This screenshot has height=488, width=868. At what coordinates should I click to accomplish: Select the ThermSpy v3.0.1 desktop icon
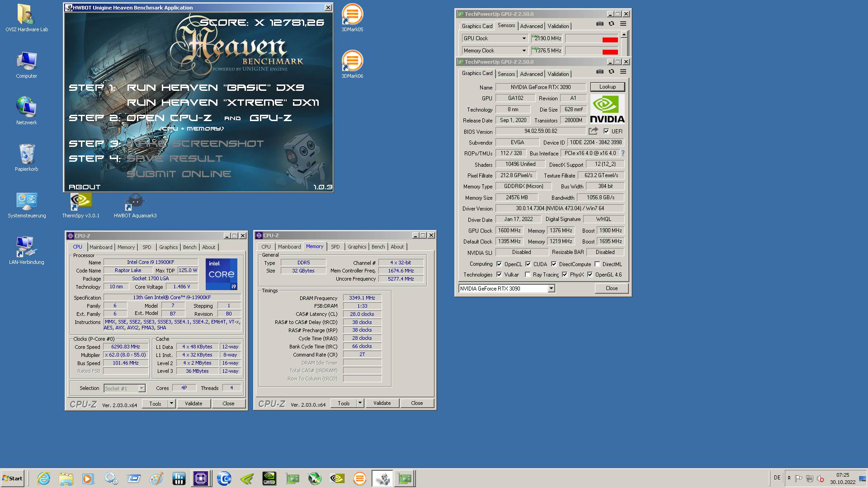(81, 206)
